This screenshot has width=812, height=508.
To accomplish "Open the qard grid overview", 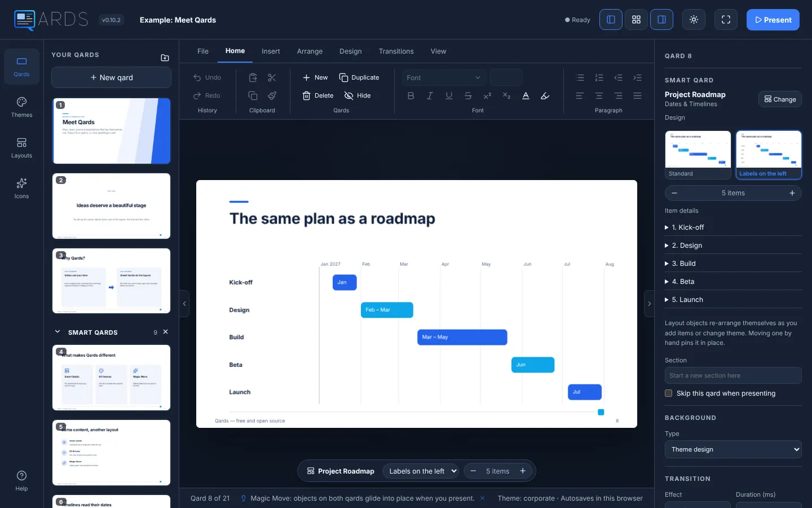I will pyautogui.click(x=636, y=20).
